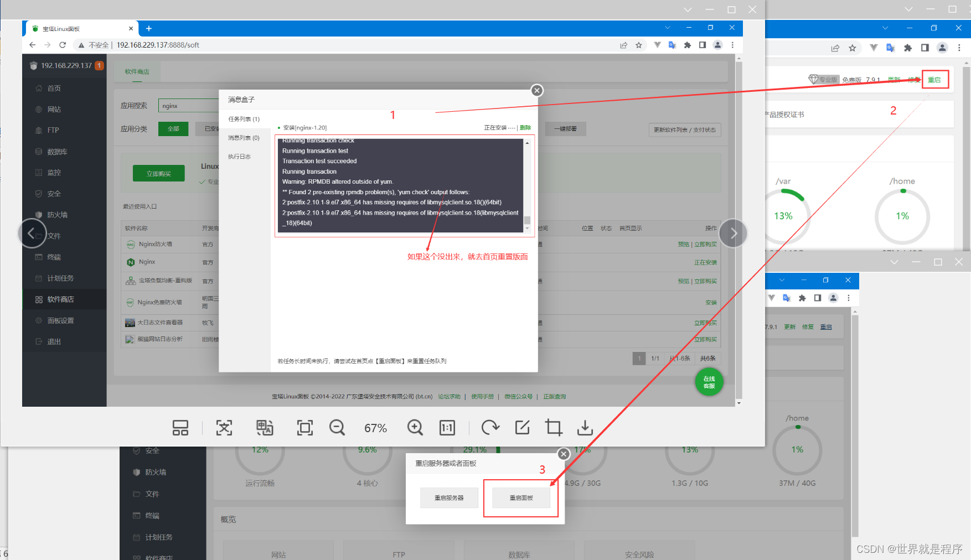Open dropdown chevron of top-right background viewer title bar
971x560 pixels.
(908, 9)
